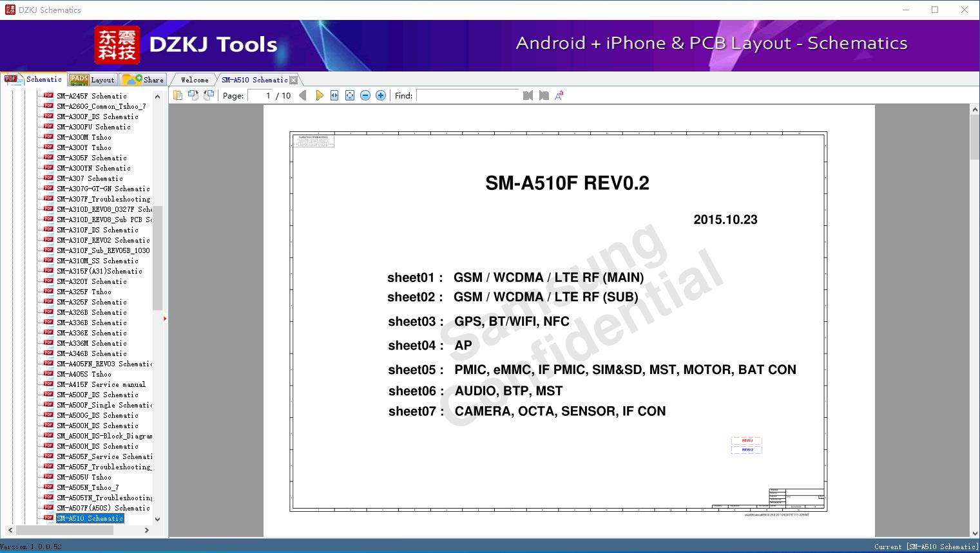Screen dimensions: 980x553
Task: Open SM-A245F Schematic in the tree
Action: pos(91,96)
